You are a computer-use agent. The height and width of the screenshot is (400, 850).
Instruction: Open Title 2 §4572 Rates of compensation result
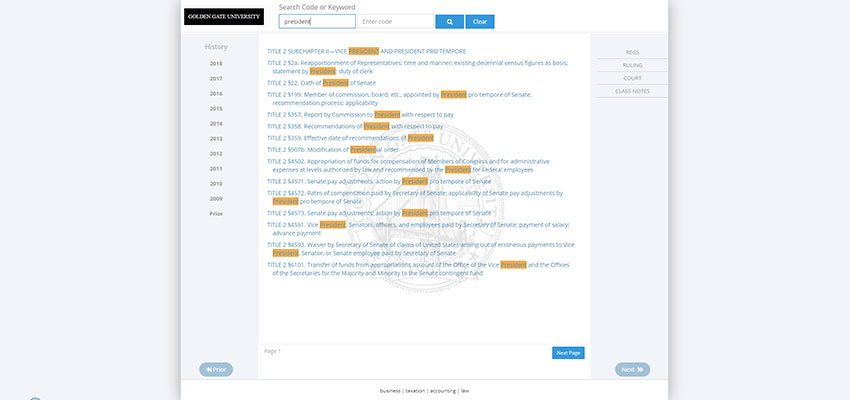415,197
